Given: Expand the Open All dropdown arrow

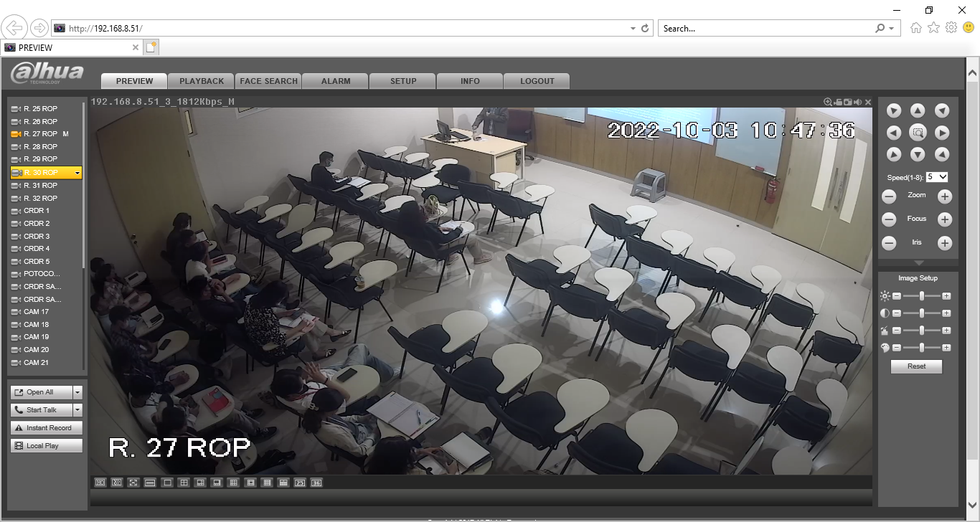Looking at the screenshot, I should [77, 392].
